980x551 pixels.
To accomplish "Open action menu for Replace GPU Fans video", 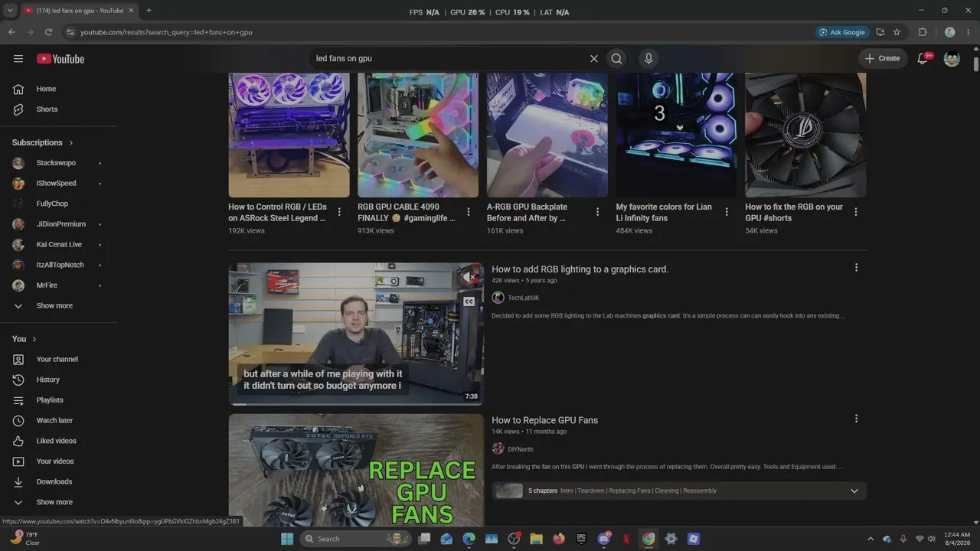I will [856, 419].
